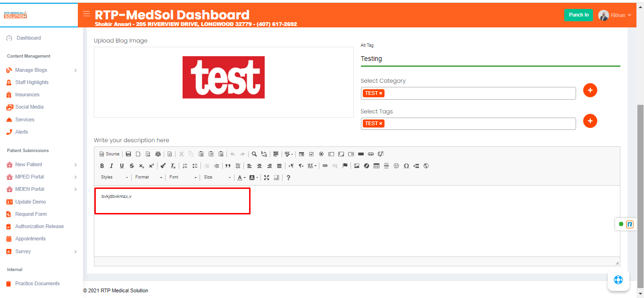Viewport: 644px width, 298px height.
Task: Insert a textarea from the toolbar
Action: click(341, 154)
